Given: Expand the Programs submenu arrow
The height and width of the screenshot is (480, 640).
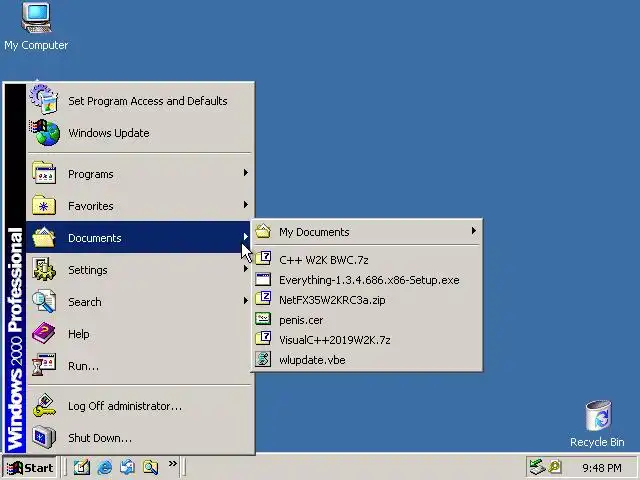Looking at the screenshot, I should (x=245, y=173).
